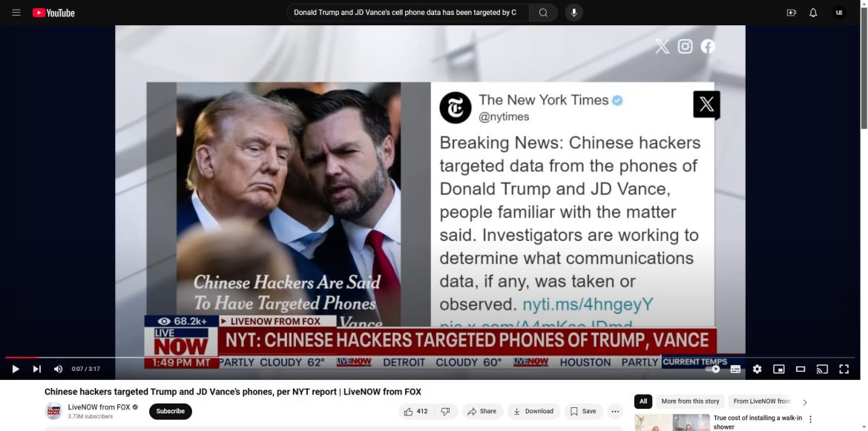Open the more actions ellipsis menu
The width and height of the screenshot is (868, 431).
pos(614,412)
